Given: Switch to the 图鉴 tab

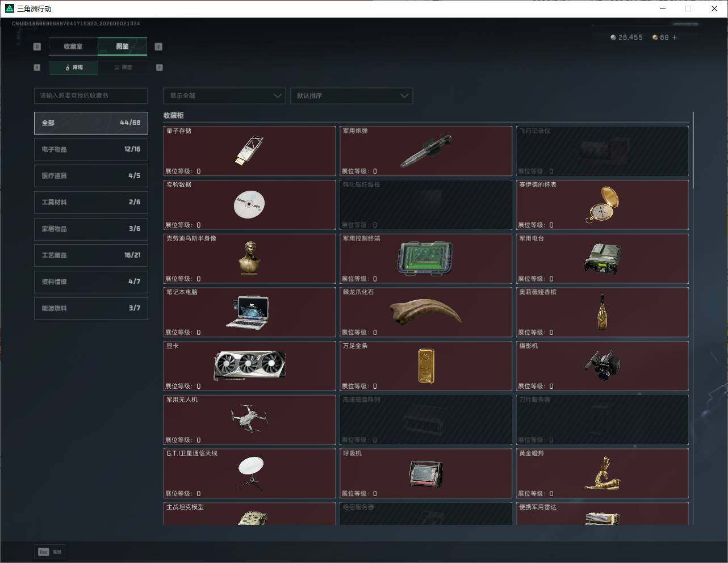Looking at the screenshot, I should 123,47.
